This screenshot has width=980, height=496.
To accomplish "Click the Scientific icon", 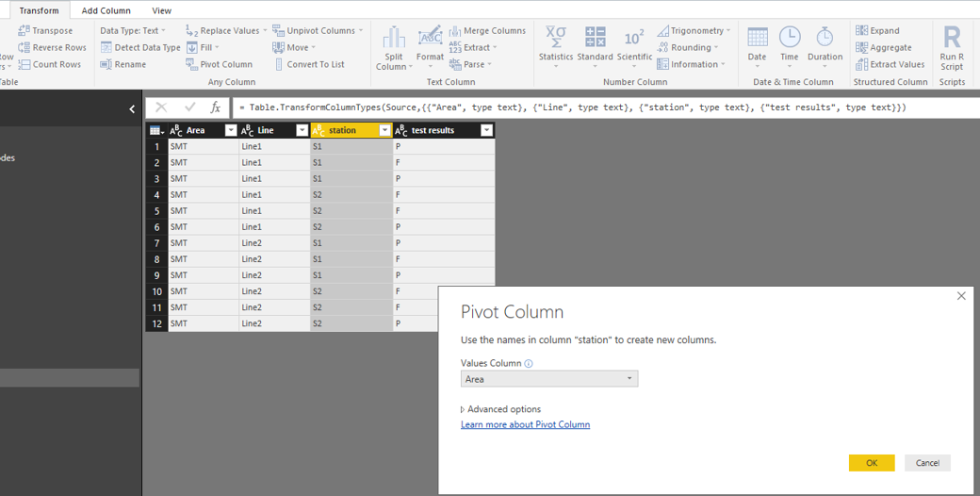I will (634, 38).
